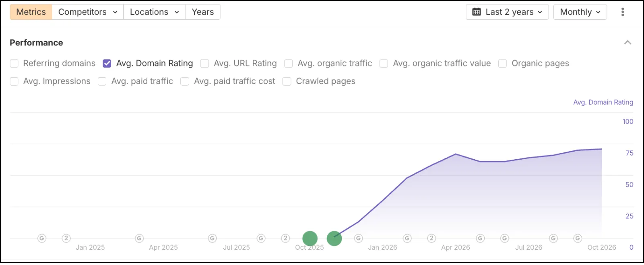Click the Jul 2026 axis label

529,248
